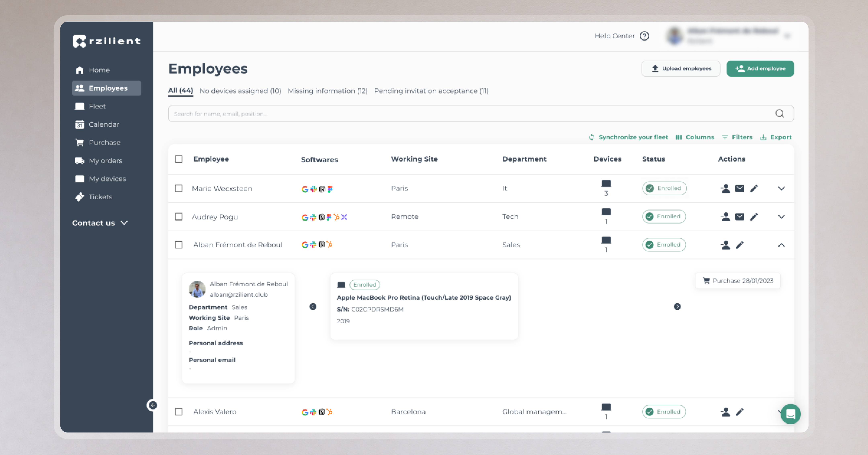Click Enrolled status of Alexis Valero
The width and height of the screenshot is (868, 455).
664,412
